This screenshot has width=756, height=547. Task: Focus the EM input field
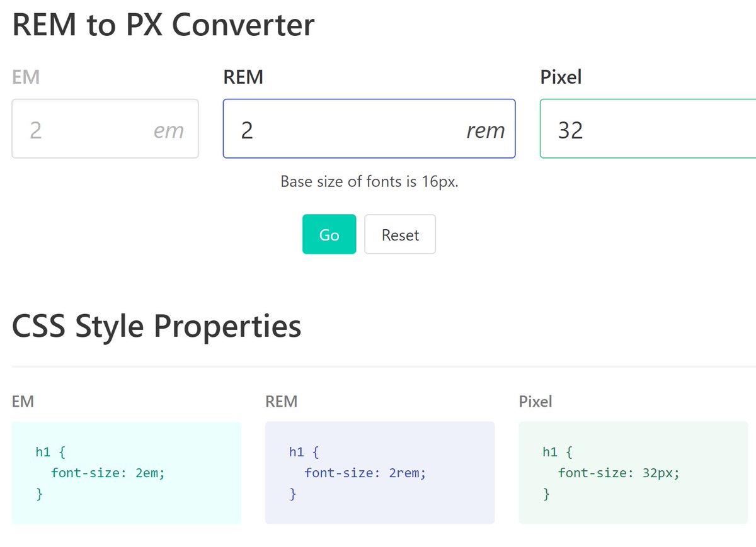click(105, 128)
